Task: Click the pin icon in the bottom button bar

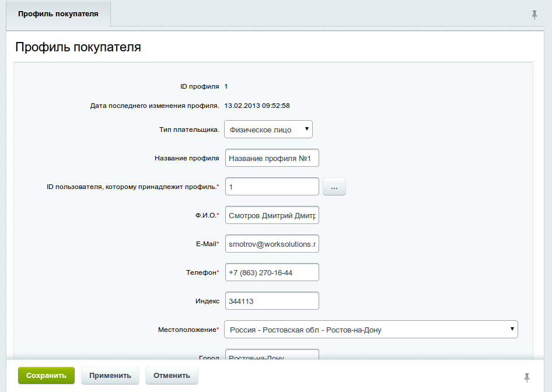Action: tap(527, 377)
